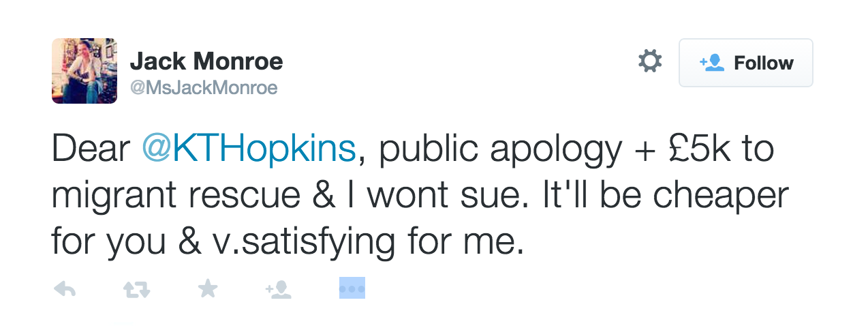The width and height of the screenshot is (868, 326).
Task: Click the small add-user icon below the tweet
Action: pos(279,290)
